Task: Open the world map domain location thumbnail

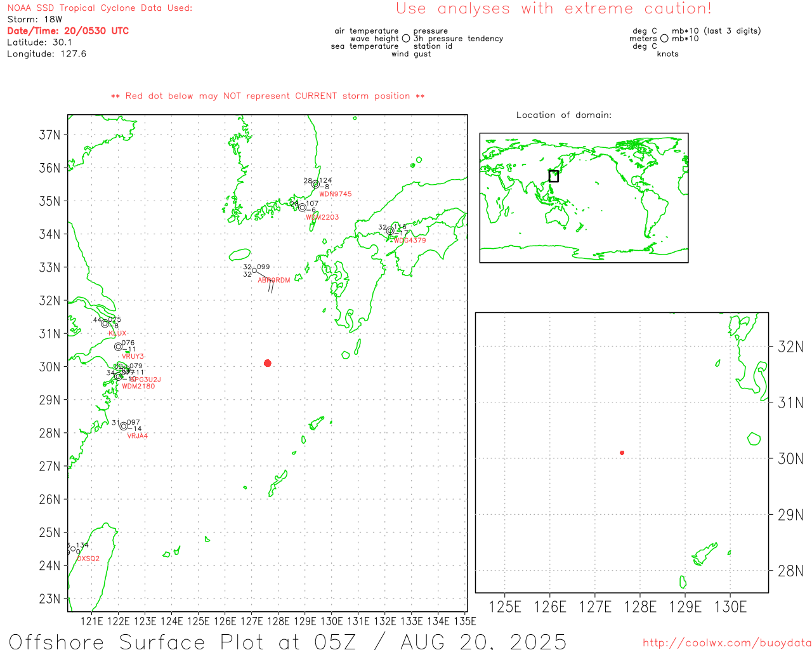Action: [x=584, y=197]
